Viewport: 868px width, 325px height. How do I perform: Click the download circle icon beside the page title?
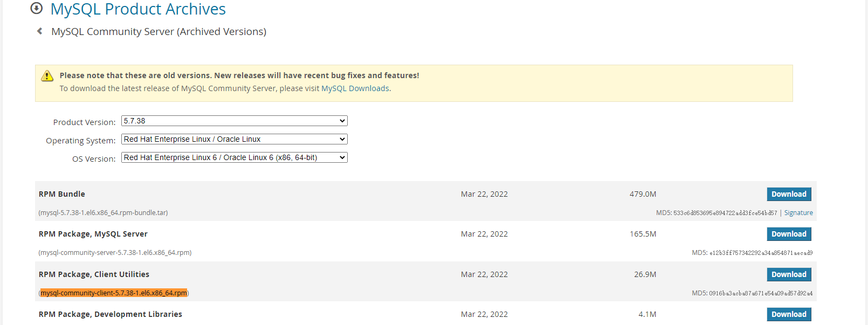(x=37, y=8)
